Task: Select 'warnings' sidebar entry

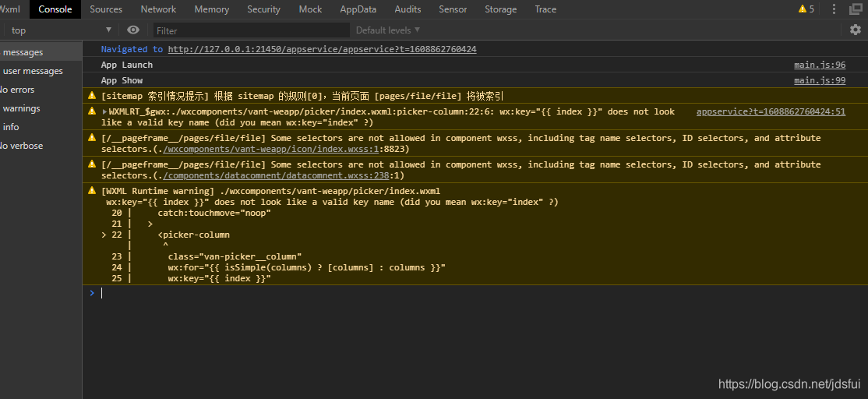Action: pyautogui.click(x=41, y=108)
